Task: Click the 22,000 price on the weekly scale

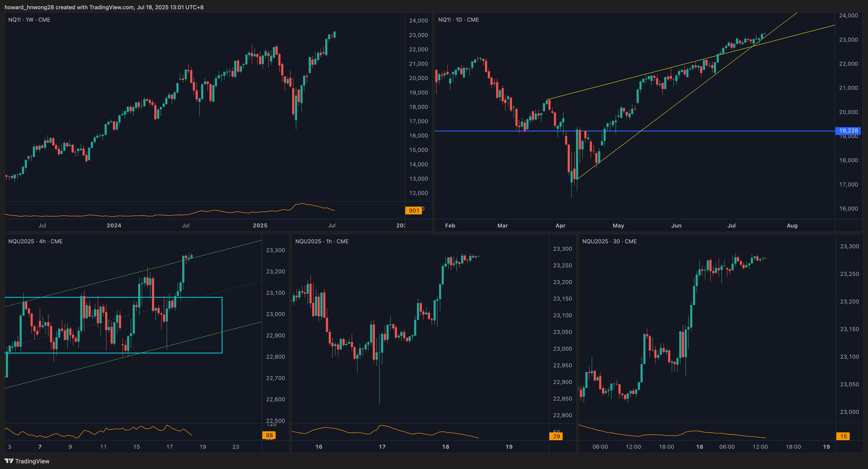Action: coord(418,50)
